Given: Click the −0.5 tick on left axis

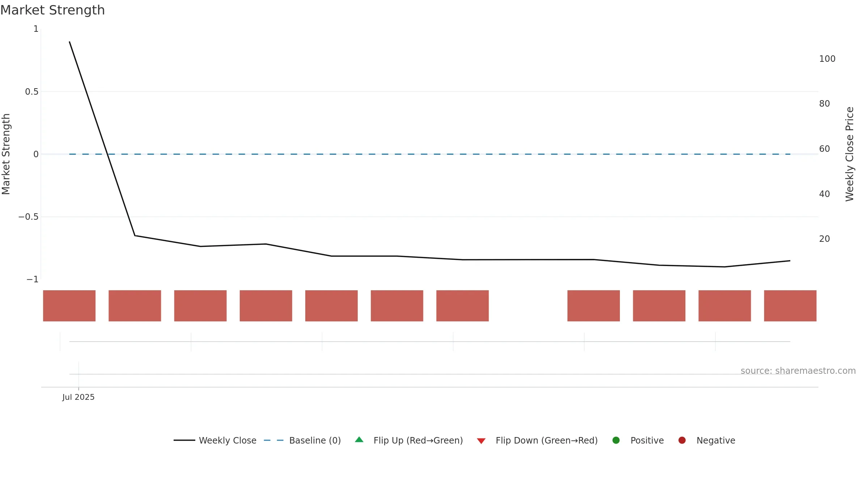Looking at the screenshot, I should pos(28,217).
